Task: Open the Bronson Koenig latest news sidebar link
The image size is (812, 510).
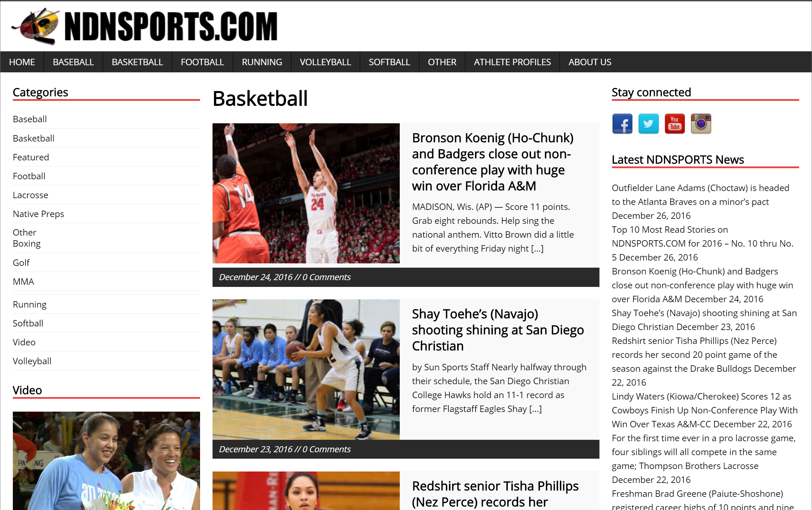Action: [703, 285]
